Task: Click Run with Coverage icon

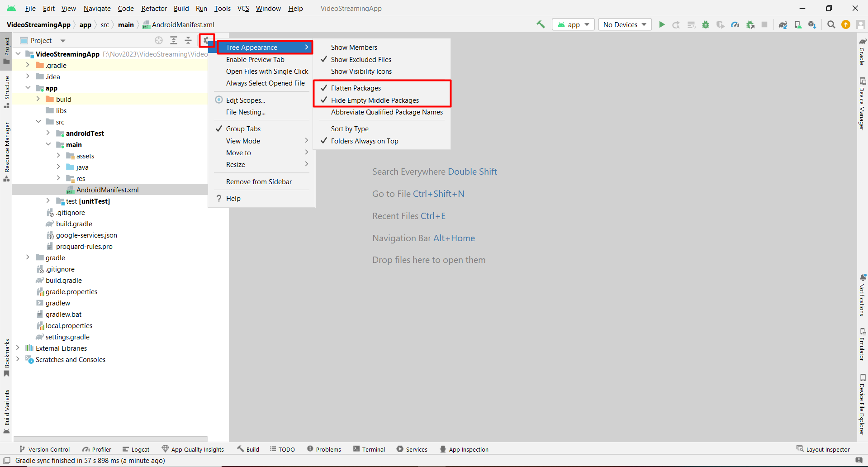Action: pyautogui.click(x=721, y=24)
